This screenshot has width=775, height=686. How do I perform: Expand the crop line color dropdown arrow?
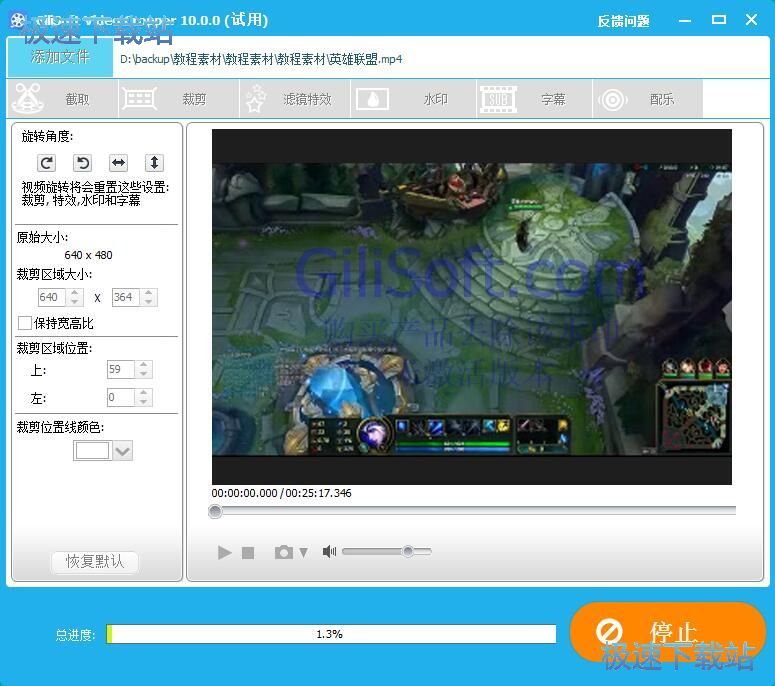[x=122, y=451]
